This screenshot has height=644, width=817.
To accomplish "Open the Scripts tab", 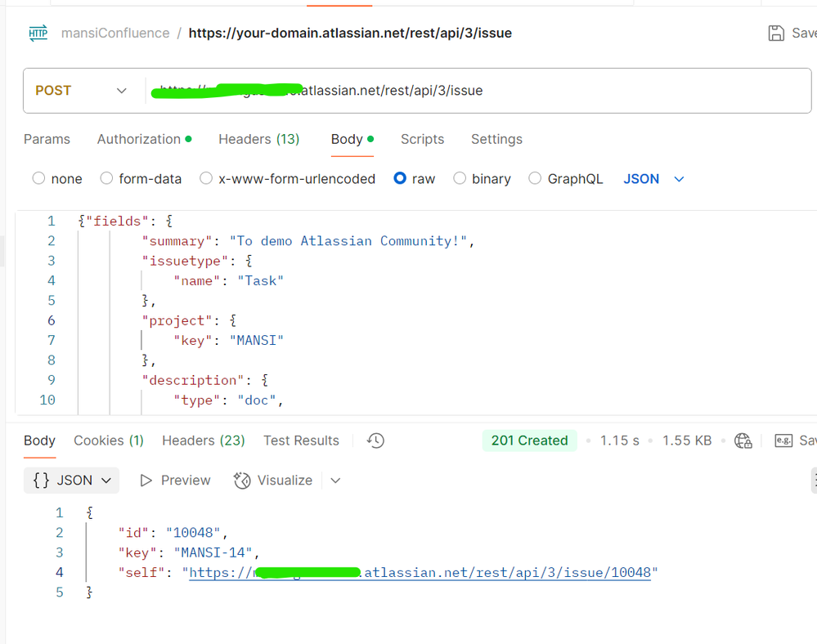I will [x=423, y=139].
